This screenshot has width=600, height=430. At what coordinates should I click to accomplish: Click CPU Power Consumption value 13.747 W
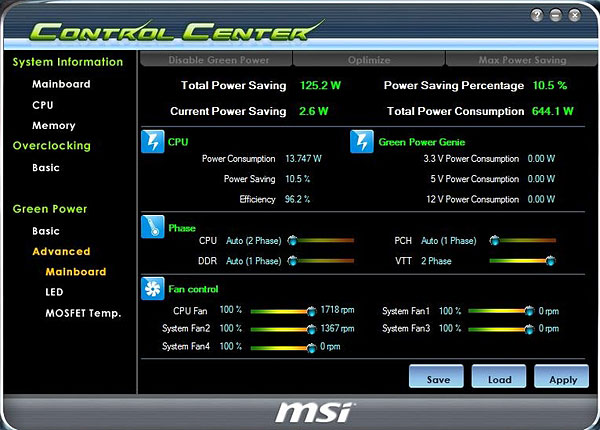303,159
